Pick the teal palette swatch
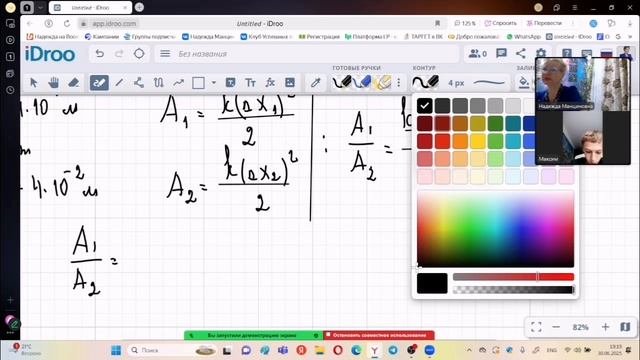This screenshot has height=360, width=640. point(513,123)
